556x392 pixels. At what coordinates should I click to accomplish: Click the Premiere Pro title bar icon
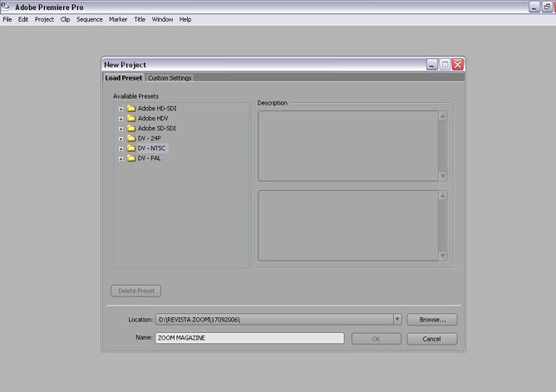click(x=7, y=7)
